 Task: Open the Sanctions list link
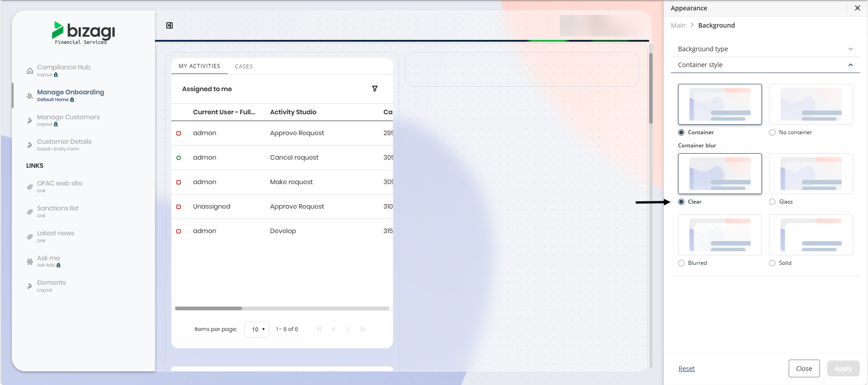coord(58,208)
